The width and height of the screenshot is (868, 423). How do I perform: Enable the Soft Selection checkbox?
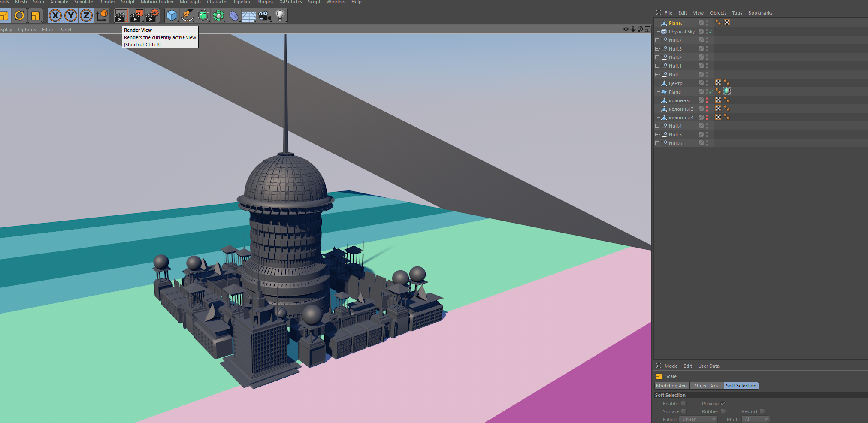(684, 404)
